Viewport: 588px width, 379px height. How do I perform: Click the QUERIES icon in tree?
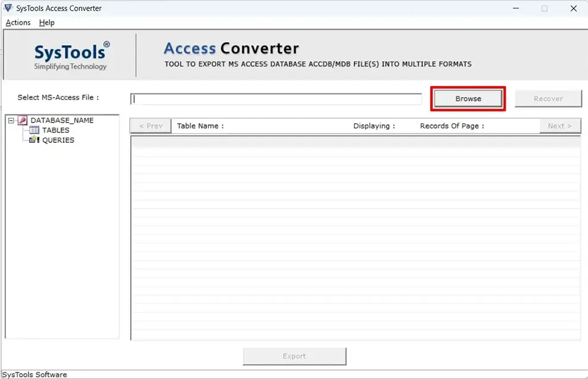(x=34, y=140)
